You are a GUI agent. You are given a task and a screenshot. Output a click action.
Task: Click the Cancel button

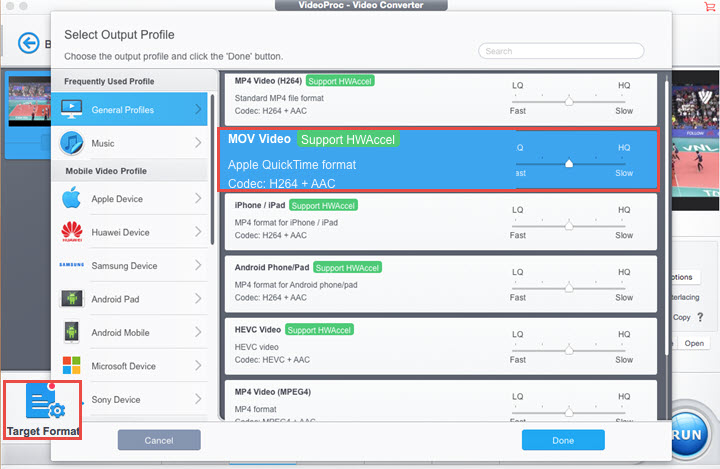(159, 440)
